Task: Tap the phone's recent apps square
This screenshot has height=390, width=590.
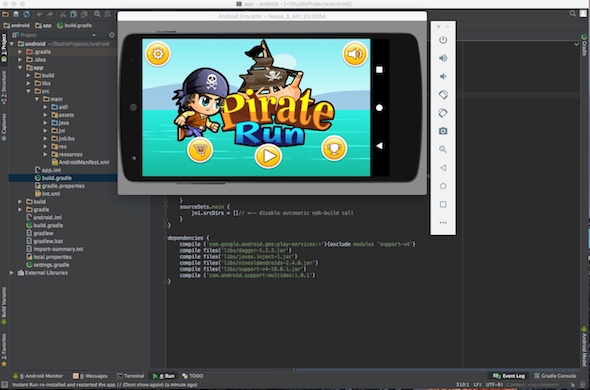Action: click(x=379, y=70)
